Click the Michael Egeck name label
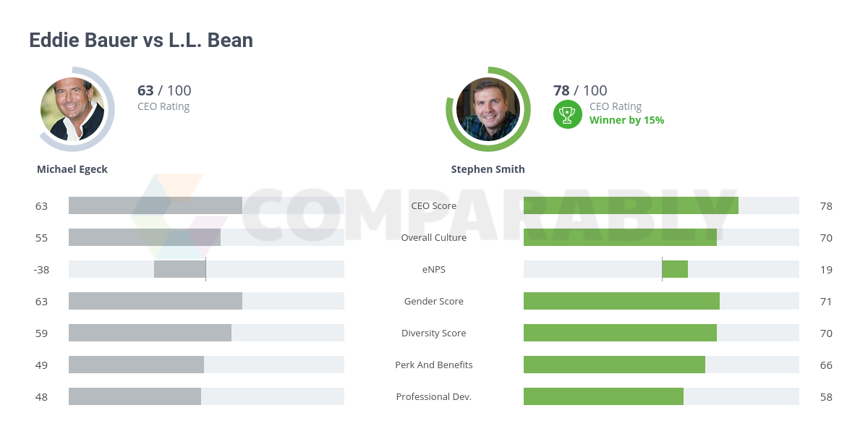 coord(72,169)
